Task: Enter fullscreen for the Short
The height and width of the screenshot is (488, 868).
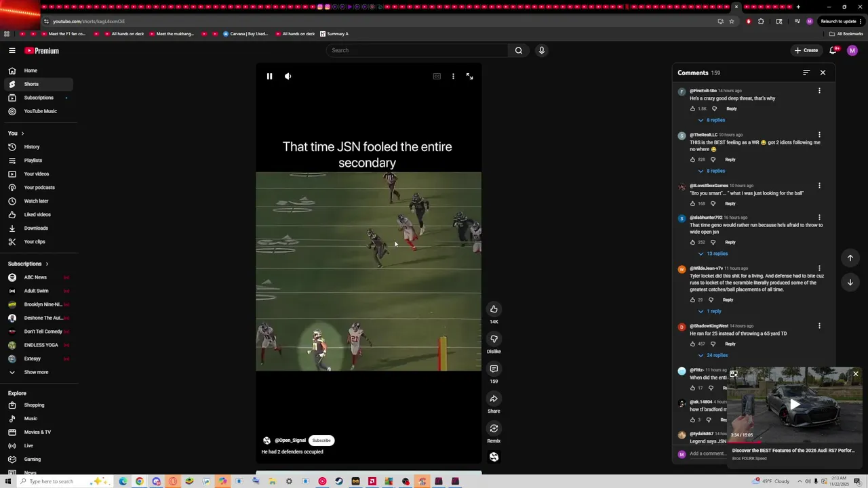Action: point(469,77)
